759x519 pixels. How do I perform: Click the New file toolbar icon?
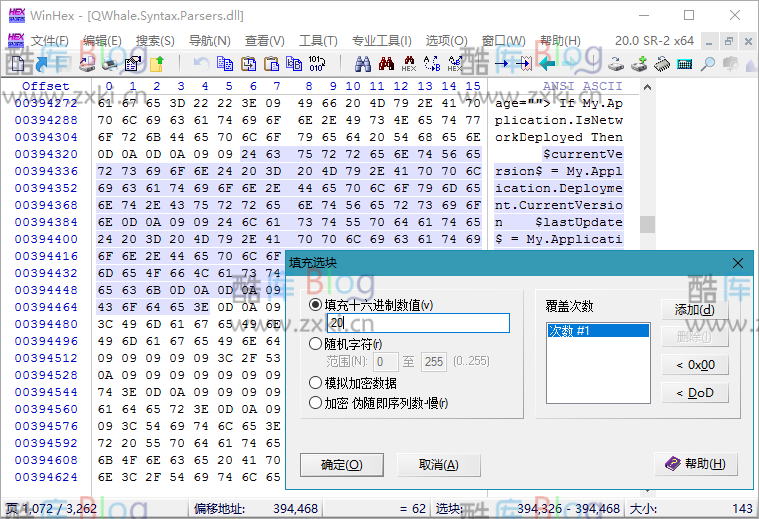18,63
